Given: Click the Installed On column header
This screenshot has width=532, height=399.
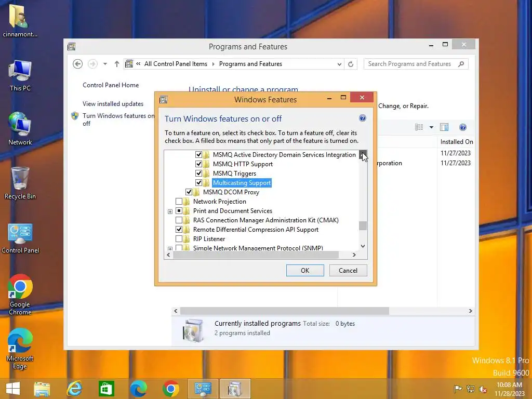Looking at the screenshot, I should pyautogui.click(x=456, y=142).
